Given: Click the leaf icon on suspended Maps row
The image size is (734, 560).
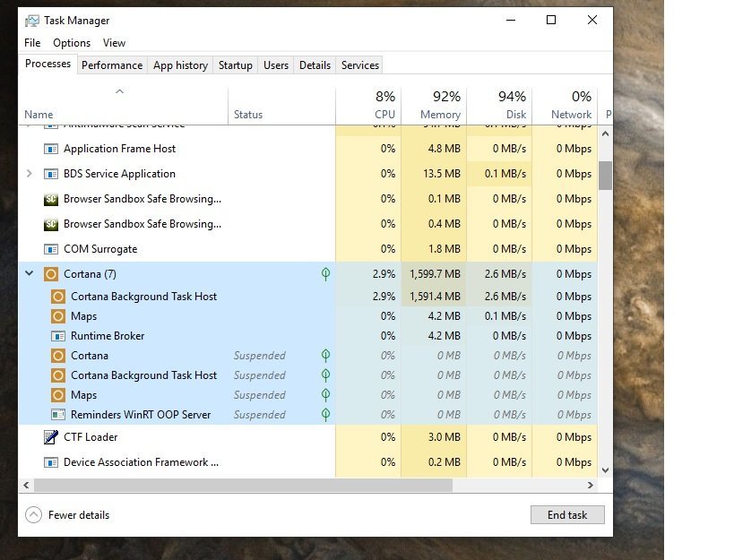Looking at the screenshot, I should (326, 395).
